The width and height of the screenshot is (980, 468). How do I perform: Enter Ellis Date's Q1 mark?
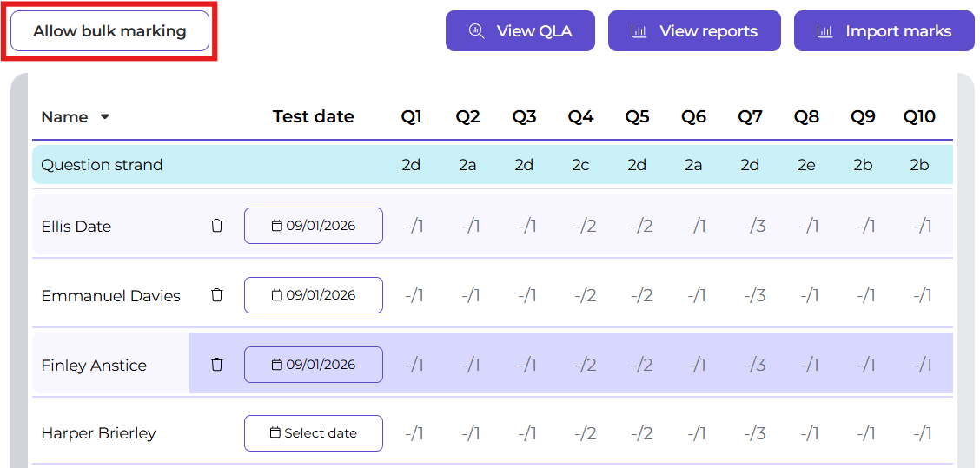pos(414,227)
